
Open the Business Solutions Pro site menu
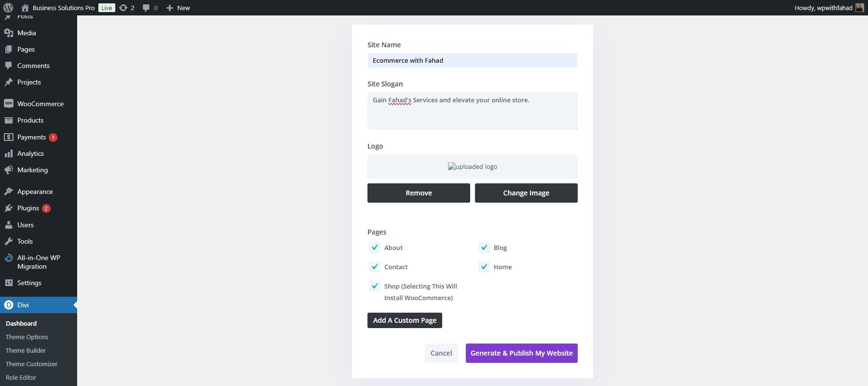point(63,8)
